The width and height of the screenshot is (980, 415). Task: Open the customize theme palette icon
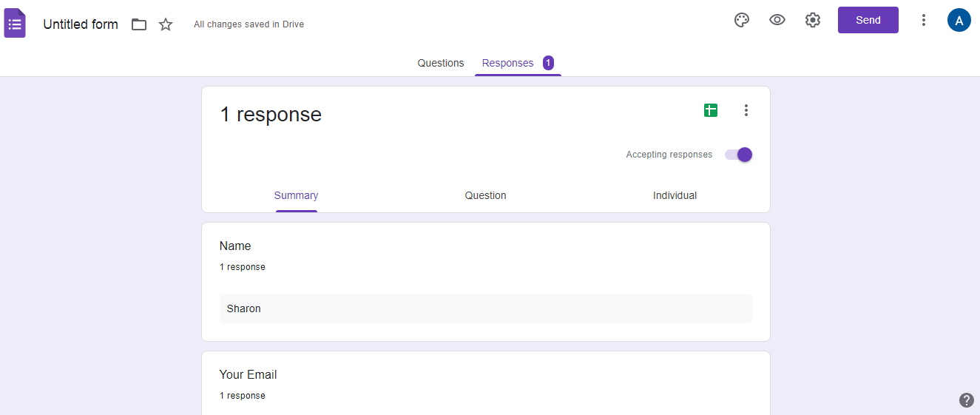pyautogui.click(x=741, y=20)
